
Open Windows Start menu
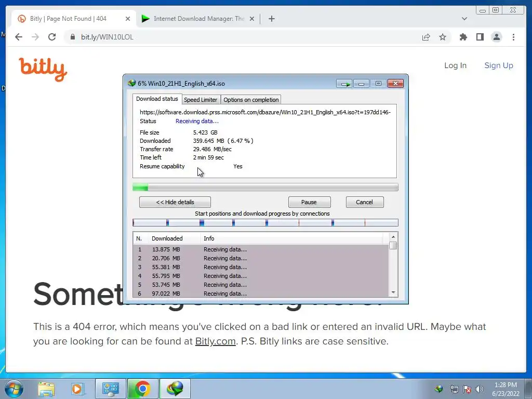14,389
